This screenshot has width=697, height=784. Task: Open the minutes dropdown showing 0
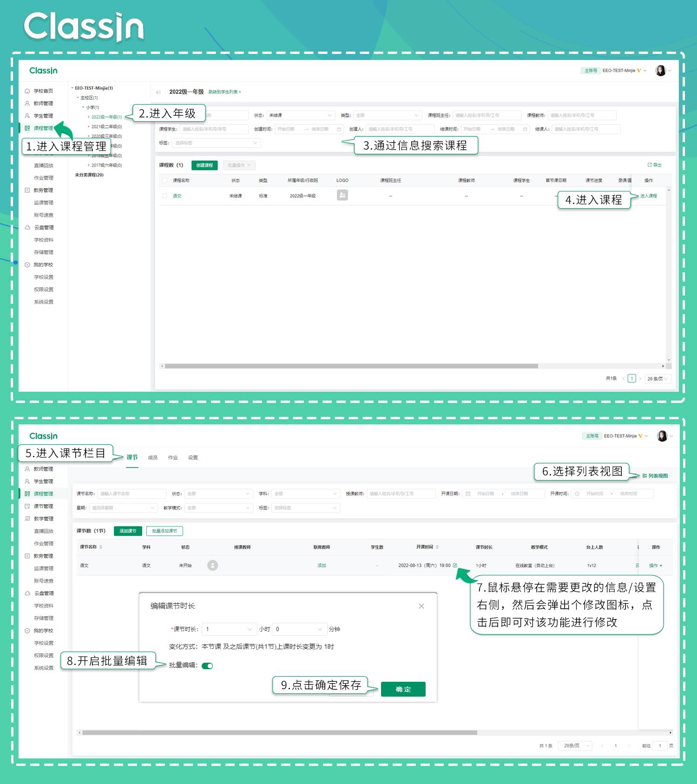[300, 629]
